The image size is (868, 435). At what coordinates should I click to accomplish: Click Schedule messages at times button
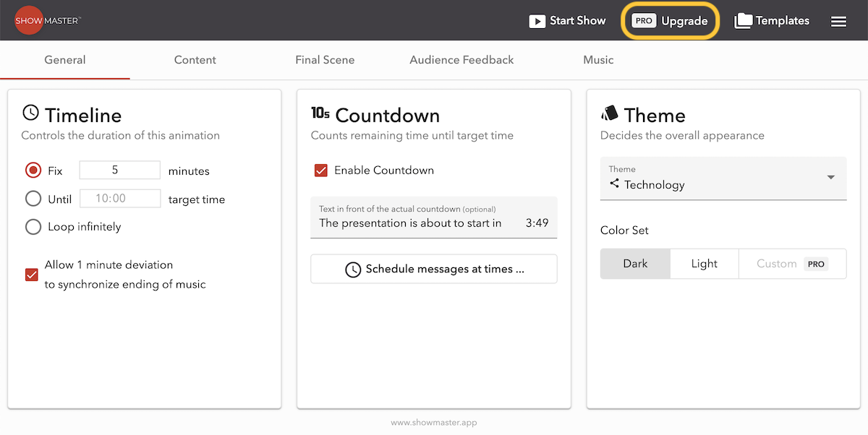[434, 269]
